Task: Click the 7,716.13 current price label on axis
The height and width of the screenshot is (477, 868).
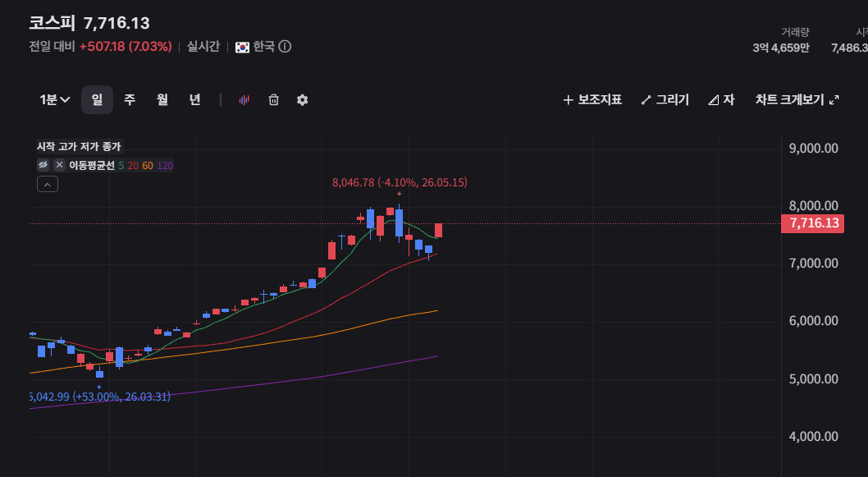Action: 813,223
